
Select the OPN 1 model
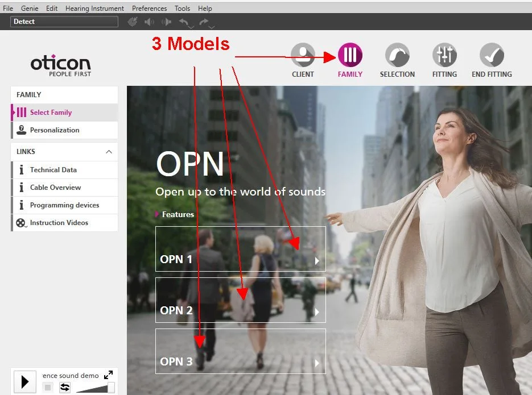coord(241,249)
